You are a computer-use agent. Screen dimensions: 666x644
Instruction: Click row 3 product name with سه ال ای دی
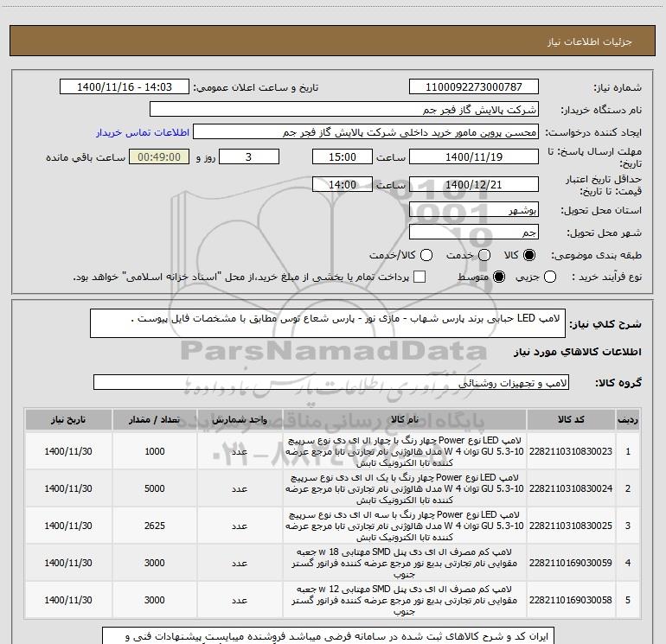pos(405,526)
